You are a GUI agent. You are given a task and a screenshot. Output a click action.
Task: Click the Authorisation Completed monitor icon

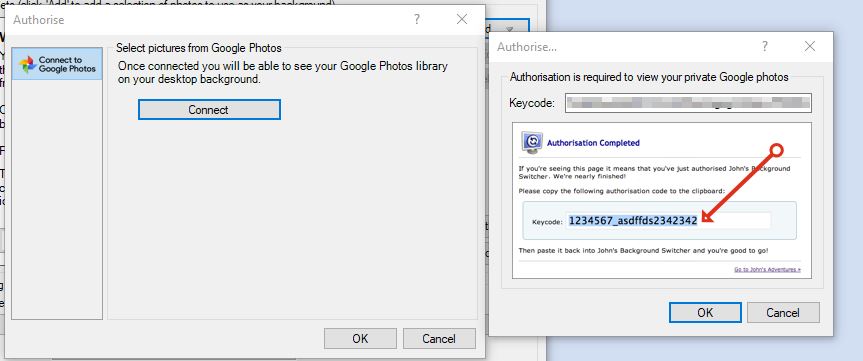(532, 143)
